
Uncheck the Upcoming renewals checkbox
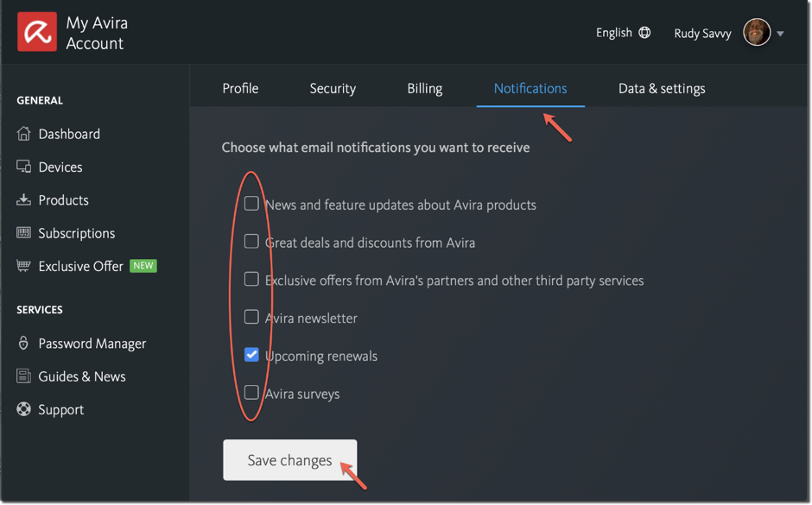pyautogui.click(x=251, y=355)
